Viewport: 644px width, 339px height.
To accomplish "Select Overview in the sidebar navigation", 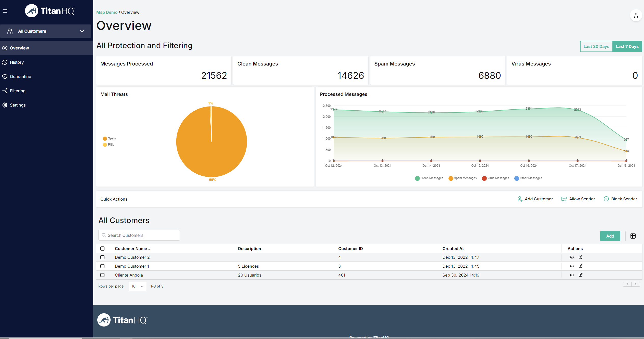I will pos(19,48).
